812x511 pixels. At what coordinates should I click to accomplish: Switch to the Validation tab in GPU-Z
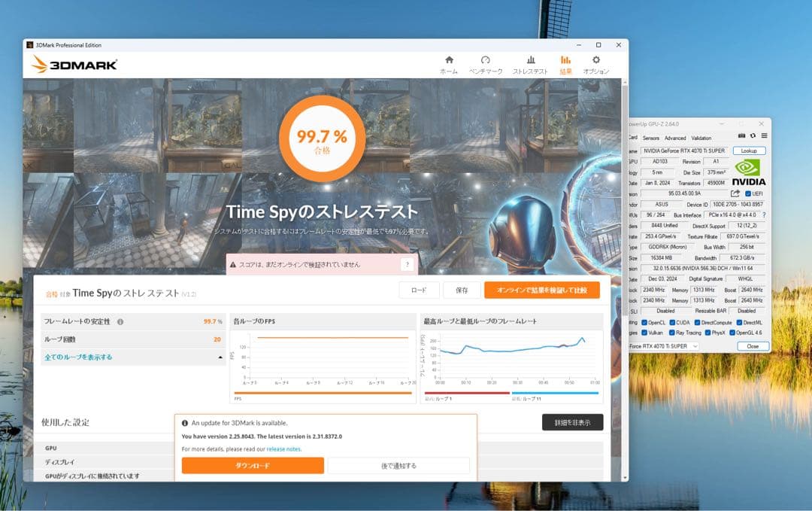pyautogui.click(x=701, y=138)
